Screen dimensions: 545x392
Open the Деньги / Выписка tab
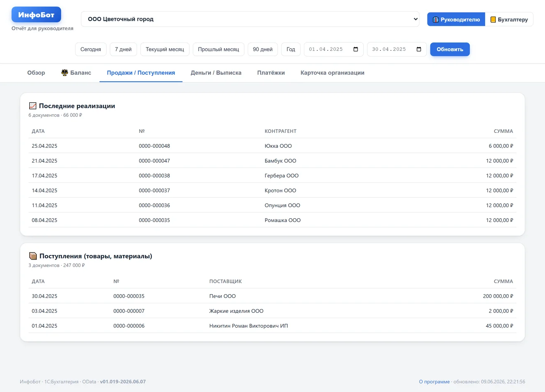pos(216,73)
